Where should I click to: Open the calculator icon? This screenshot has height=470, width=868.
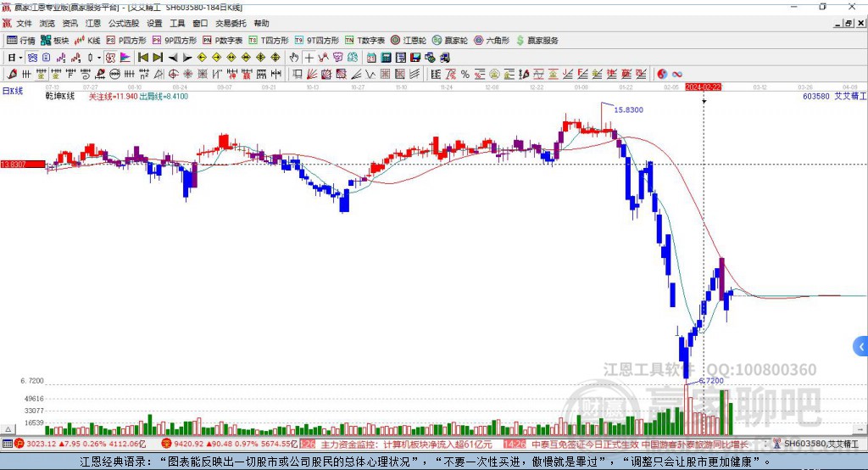[x=386, y=58]
